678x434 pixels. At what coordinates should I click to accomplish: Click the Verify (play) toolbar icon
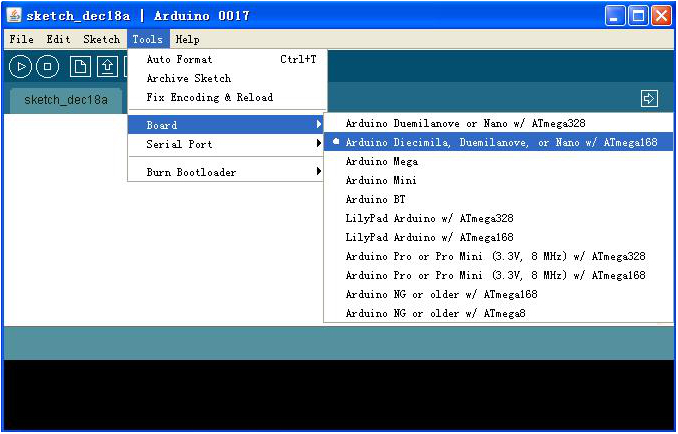(x=20, y=67)
